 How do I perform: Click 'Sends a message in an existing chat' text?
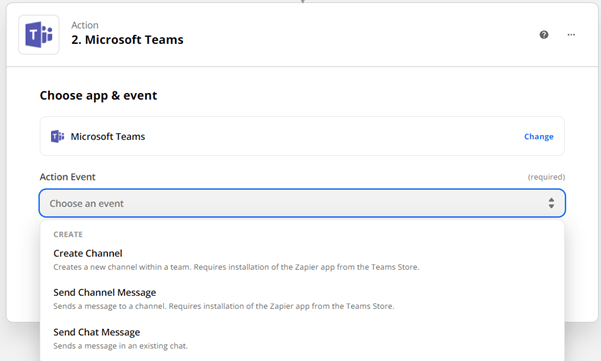pos(120,346)
